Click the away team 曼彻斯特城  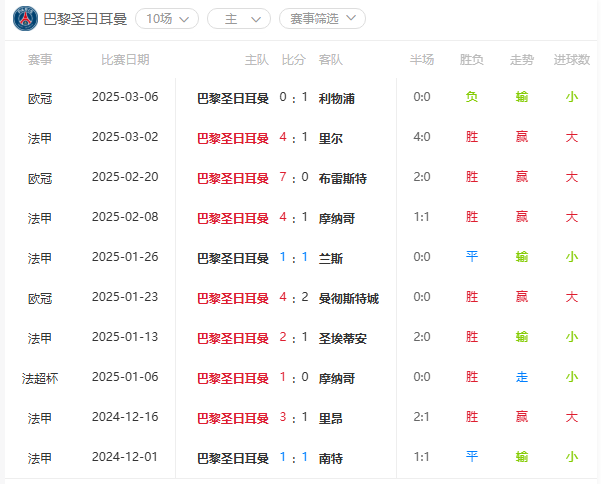tap(349, 299)
